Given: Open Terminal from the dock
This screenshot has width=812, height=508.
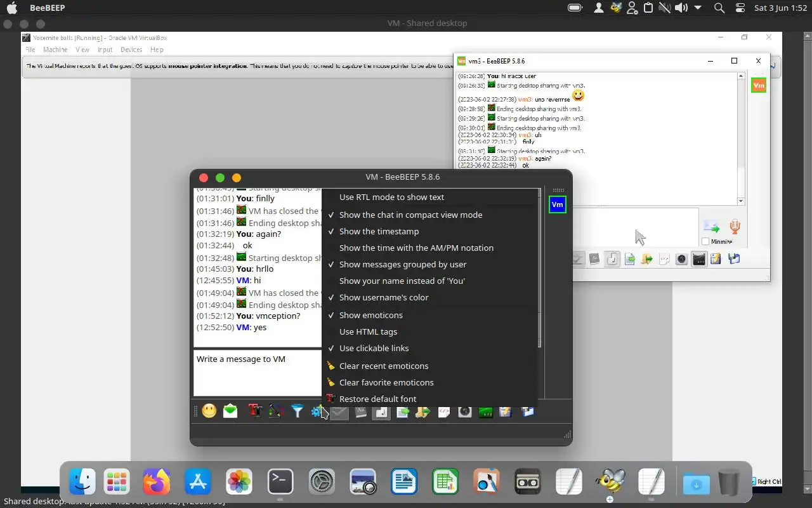Looking at the screenshot, I should (x=280, y=481).
